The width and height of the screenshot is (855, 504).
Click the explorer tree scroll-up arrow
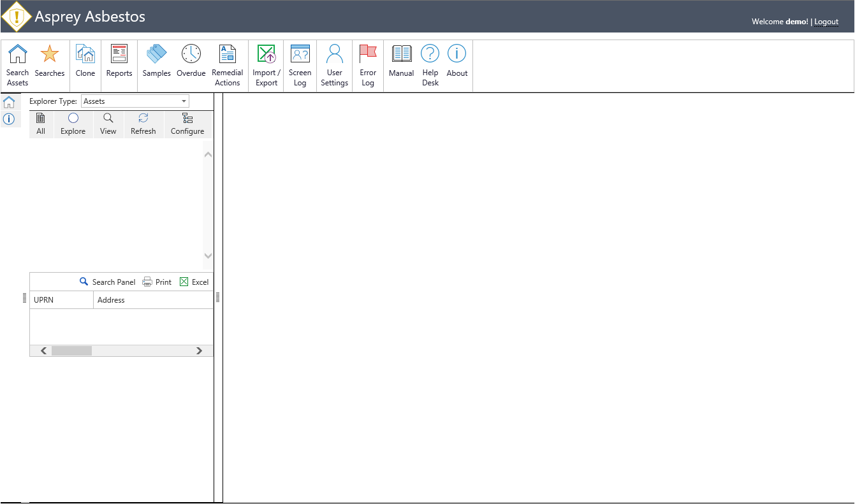click(208, 155)
